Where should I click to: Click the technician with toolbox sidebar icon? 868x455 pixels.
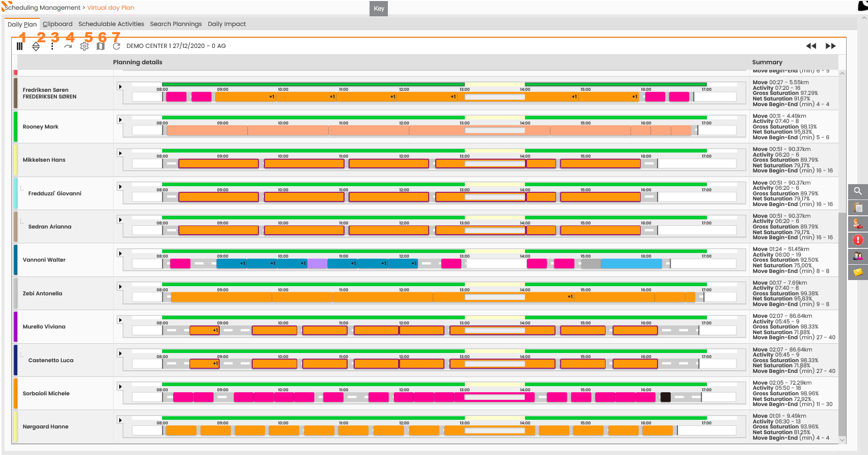coord(858,223)
